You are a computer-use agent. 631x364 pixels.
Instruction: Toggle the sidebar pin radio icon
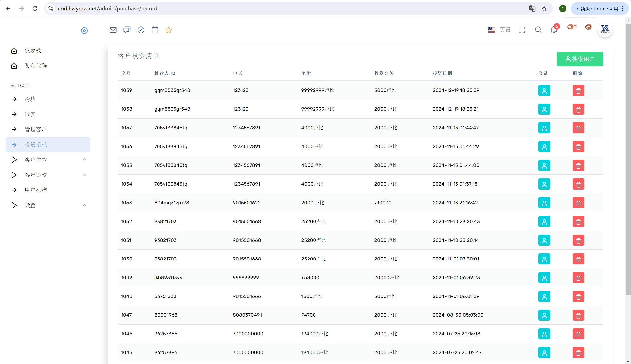[x=84, y=31]
